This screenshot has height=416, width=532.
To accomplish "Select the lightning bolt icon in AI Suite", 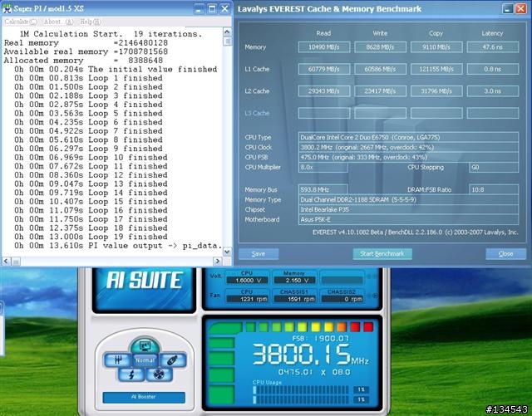I will point(131,374).
